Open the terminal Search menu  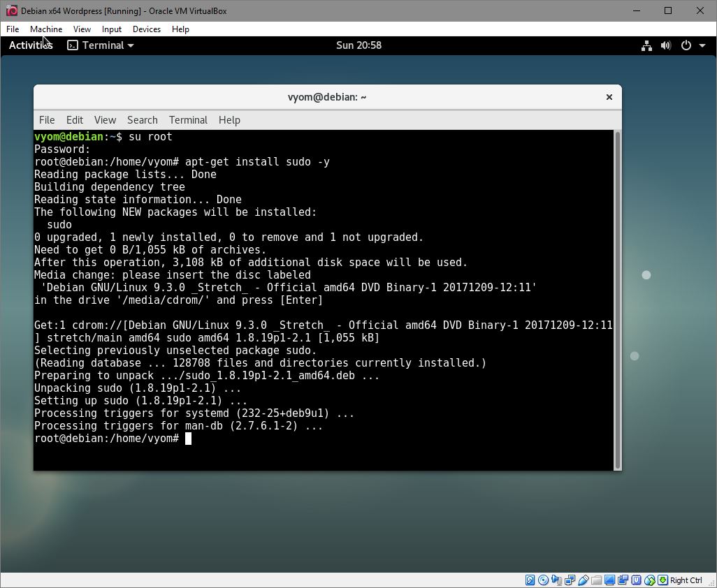142,119
